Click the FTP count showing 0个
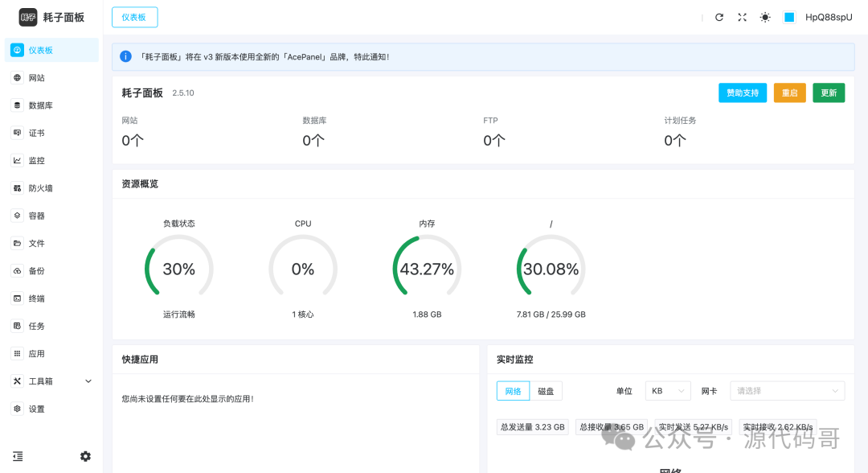The width and height of the screenshot is (868, 473). 494,141
